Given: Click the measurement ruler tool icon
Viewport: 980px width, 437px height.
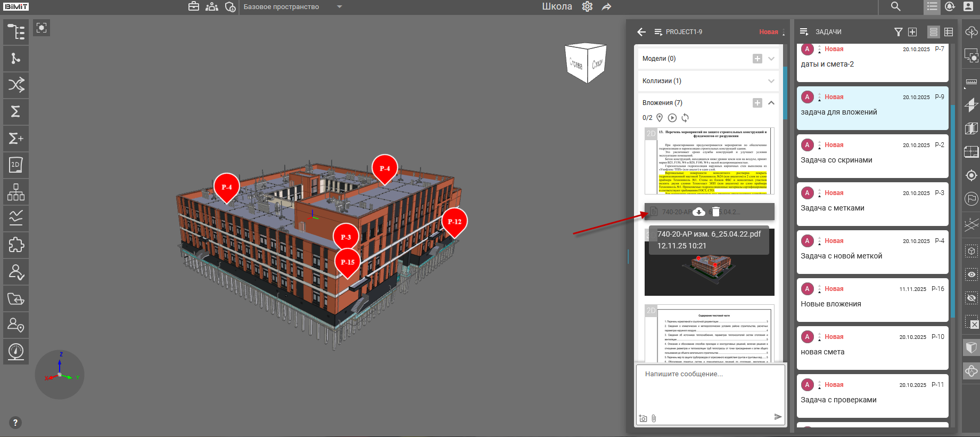Looking at the screenshot, I should pyautogui.click(x=971, y=82).
